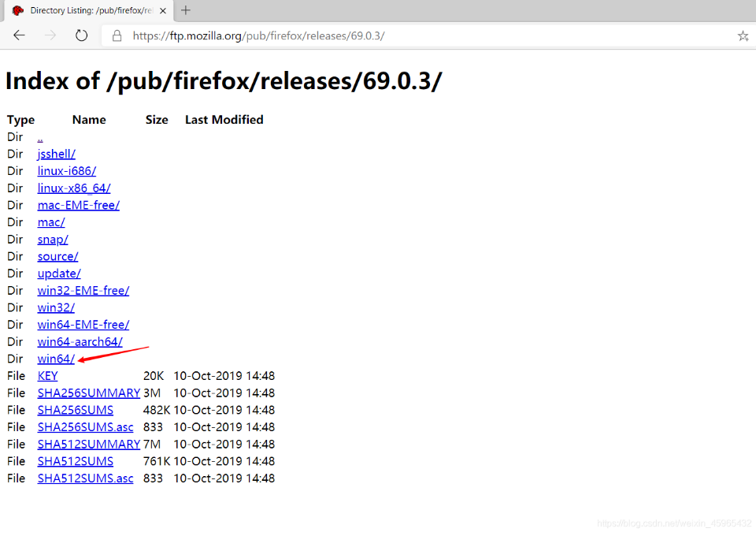756x536 pixels.
Task: Click the forward navigation arrow
Action: (50, 35)
